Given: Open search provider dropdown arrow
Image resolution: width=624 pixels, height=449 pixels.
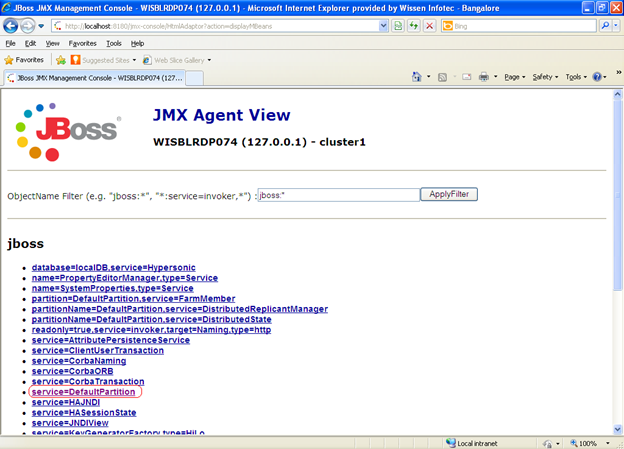Looking at the screenshot, I should [x=616, y=26].
